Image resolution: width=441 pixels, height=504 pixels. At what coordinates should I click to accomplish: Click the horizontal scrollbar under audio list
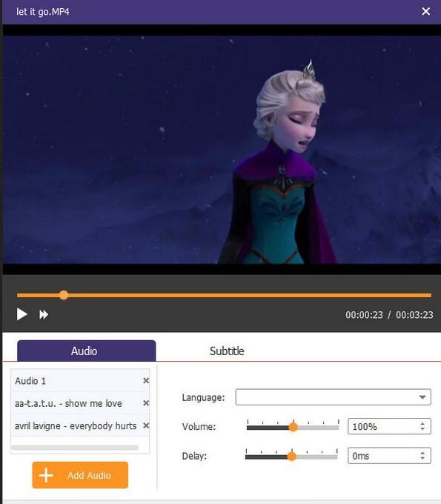[x=75, y=448]
